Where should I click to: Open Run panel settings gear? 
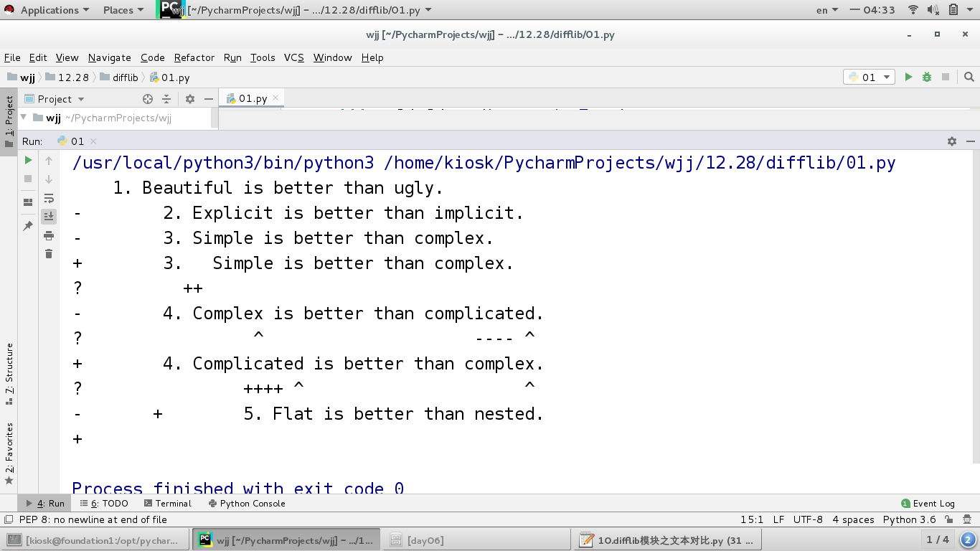tap(952, 141)
